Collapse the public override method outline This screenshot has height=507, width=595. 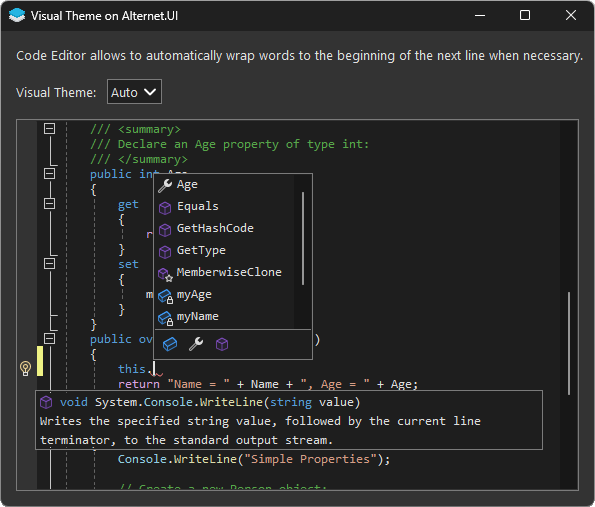(49, 339)
